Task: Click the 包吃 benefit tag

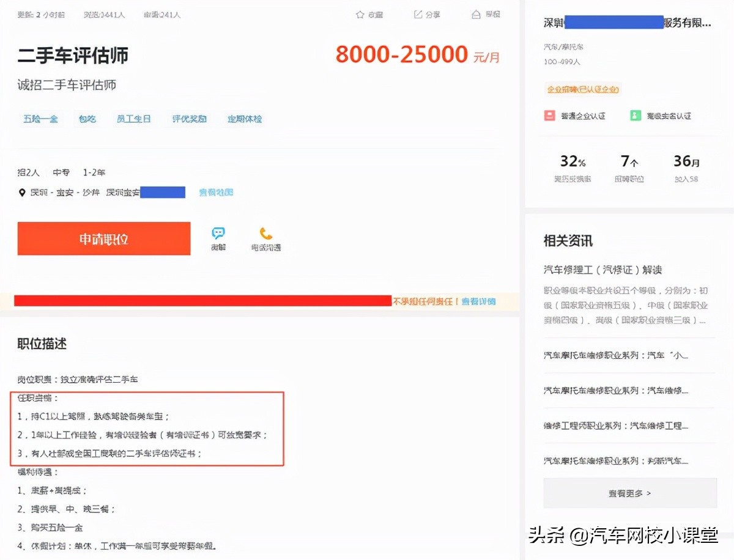Action: pos(87,119)
